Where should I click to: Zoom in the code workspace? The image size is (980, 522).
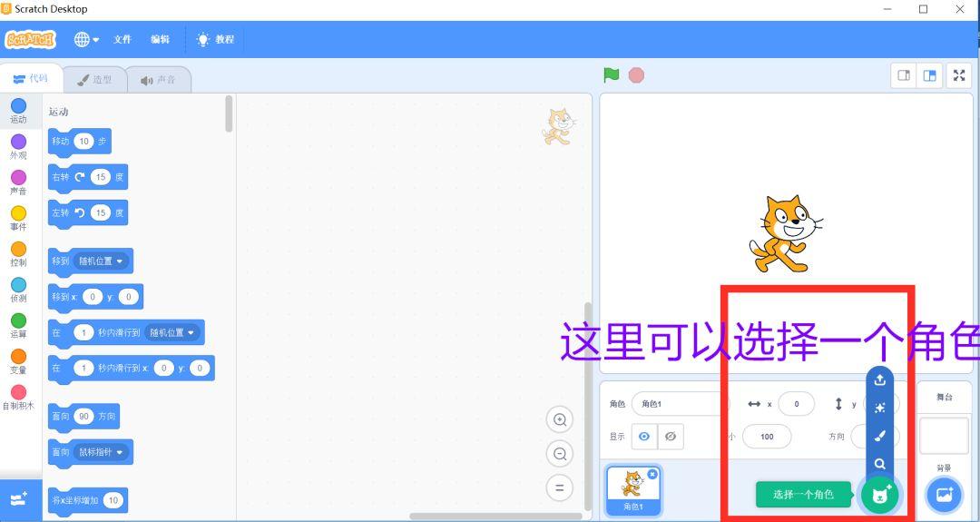[x=560, y=420]
